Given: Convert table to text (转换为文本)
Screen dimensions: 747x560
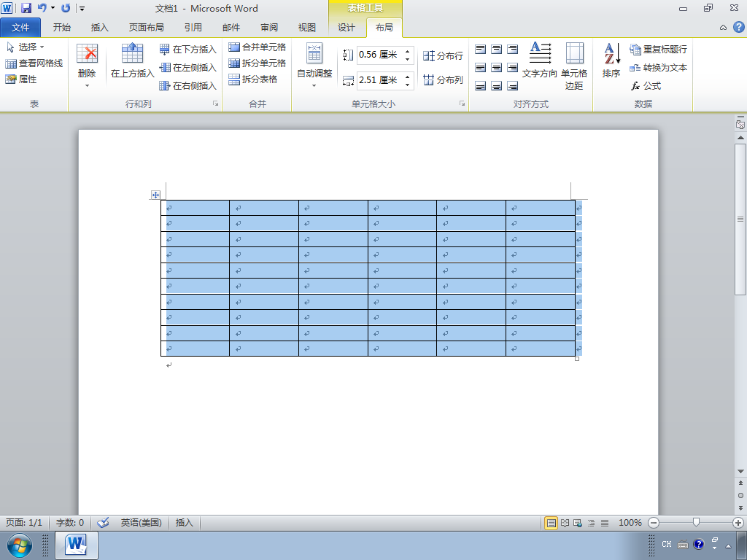Looking at the screenshot, I should (659, 68).
